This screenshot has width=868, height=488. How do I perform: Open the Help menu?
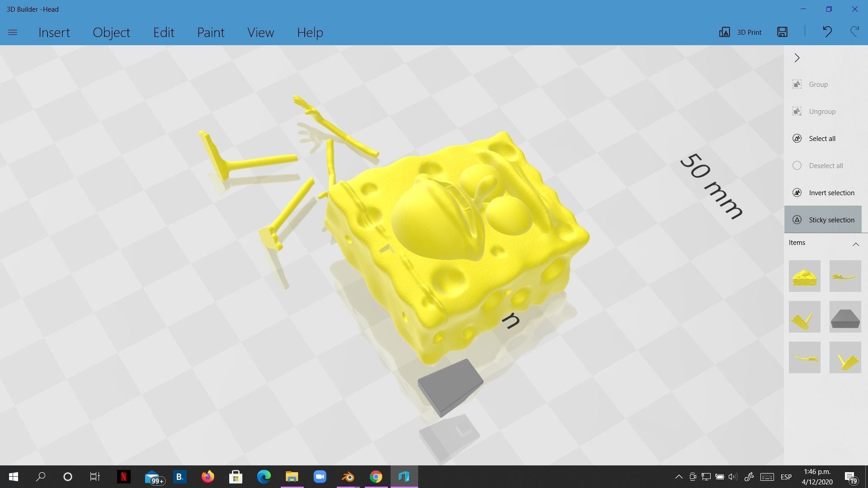point(310,33)
